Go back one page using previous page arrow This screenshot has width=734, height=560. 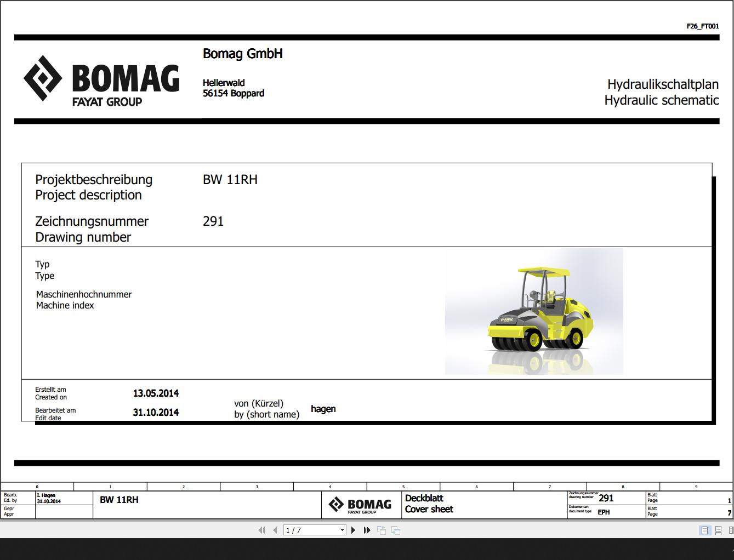pos(274,530)
